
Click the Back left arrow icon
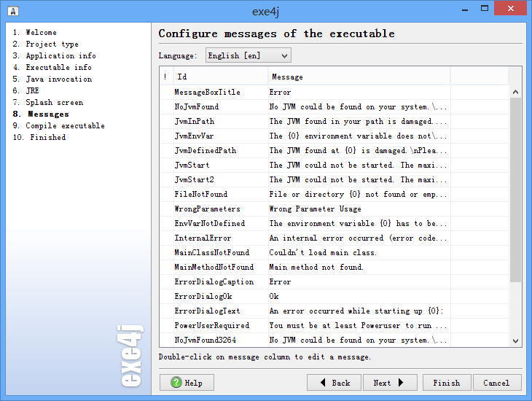(323, 382)
